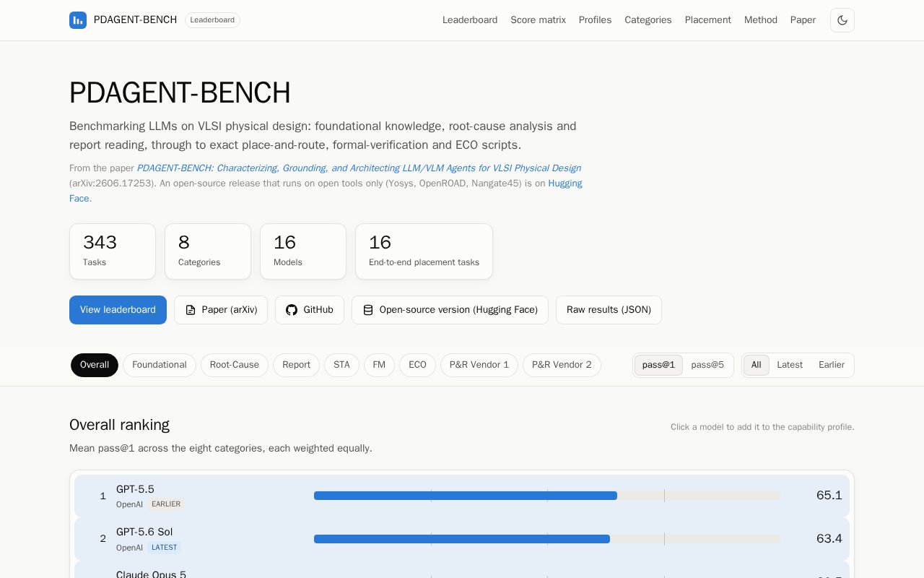Toggle dark mode with the moon icon
924x578 pixels.
coord(842,20)
